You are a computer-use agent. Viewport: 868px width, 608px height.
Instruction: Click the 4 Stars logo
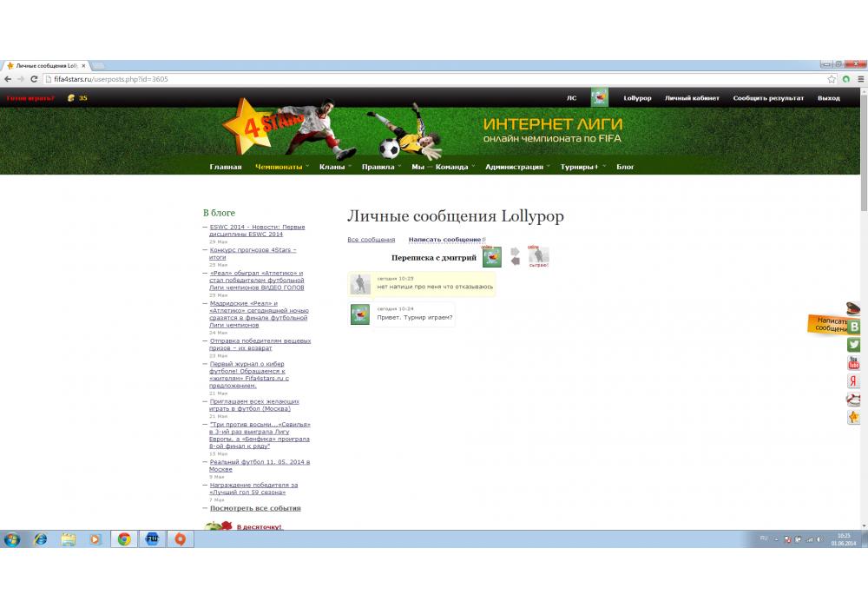pyautogui.click(x=263, y=126)
